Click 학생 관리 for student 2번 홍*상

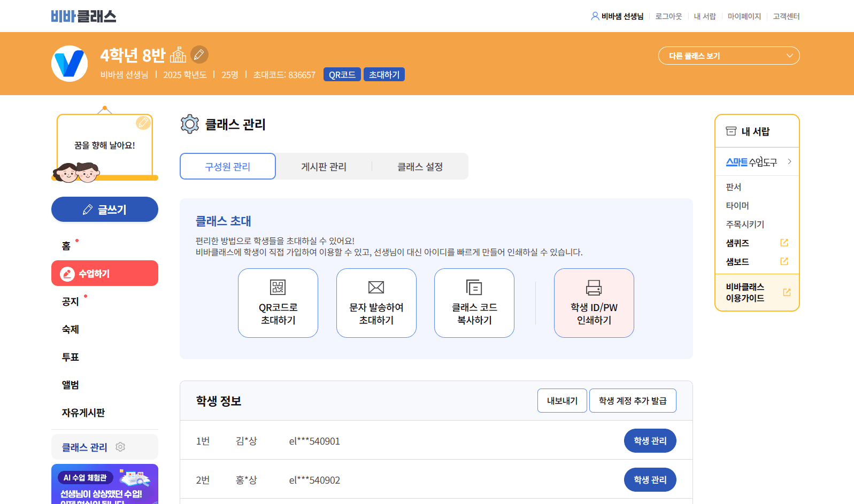(x=650, y=479)
